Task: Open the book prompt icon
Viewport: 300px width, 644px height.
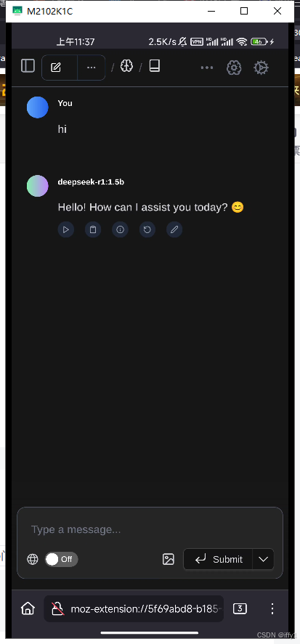Action: (155, 66)
